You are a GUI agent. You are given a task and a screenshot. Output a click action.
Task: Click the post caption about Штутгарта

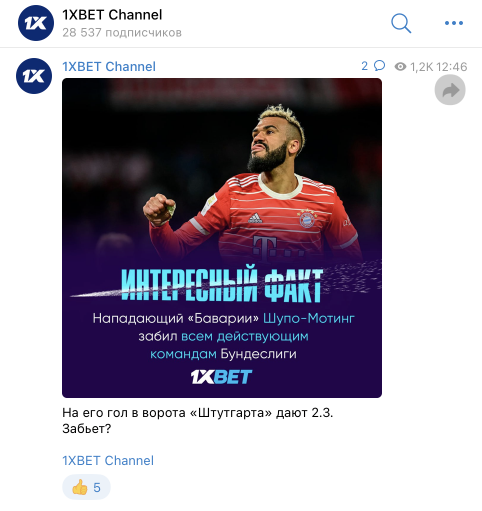coord(198,421)
